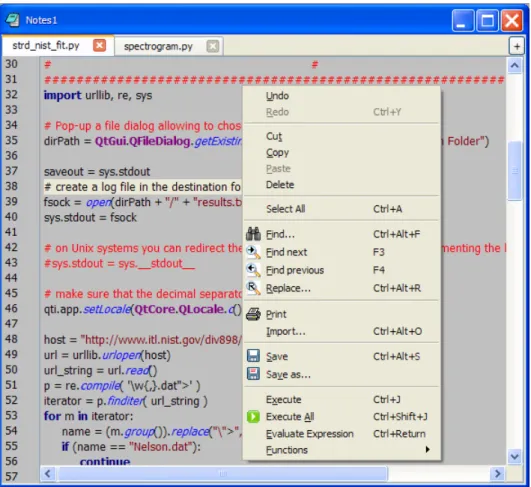Image resolution: width=531 pixels, height=487 pixels.
Task: Click the green Execute All play icon
Action: coord(253,417)
